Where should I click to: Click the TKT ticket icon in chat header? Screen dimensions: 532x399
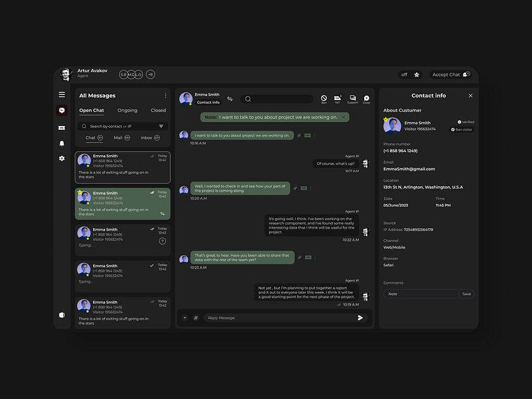coord(338,99)
